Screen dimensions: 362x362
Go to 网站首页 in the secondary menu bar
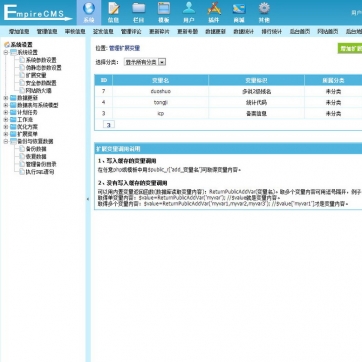(x=328, y=32)
